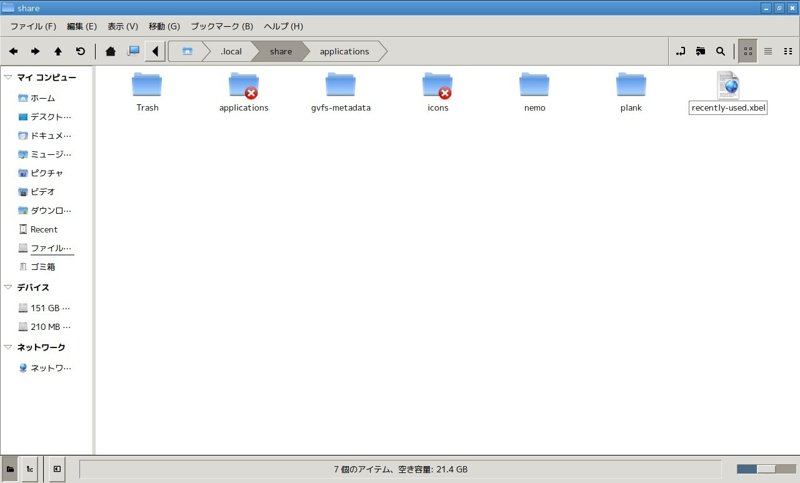Open the Home folder from toolbar

tap(110, 51)
